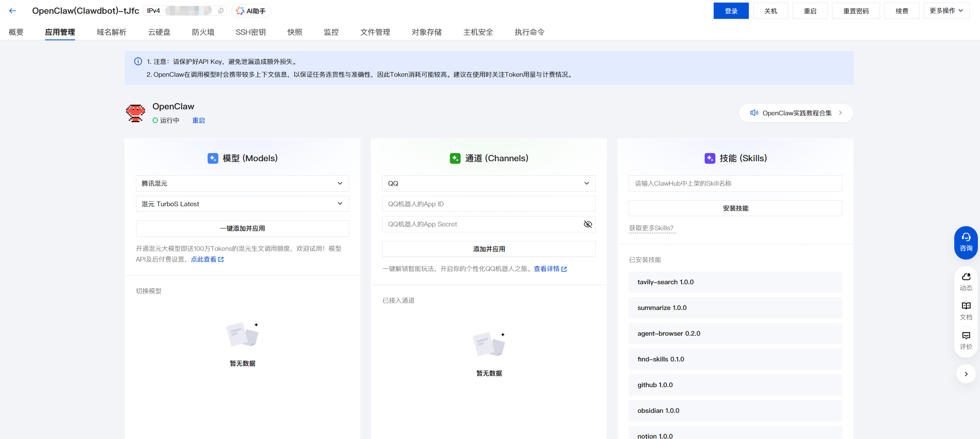Toggle visibility of QQ机器人 App Secret
This screenshot has width=980, height=439.
(x=588, y=224)
